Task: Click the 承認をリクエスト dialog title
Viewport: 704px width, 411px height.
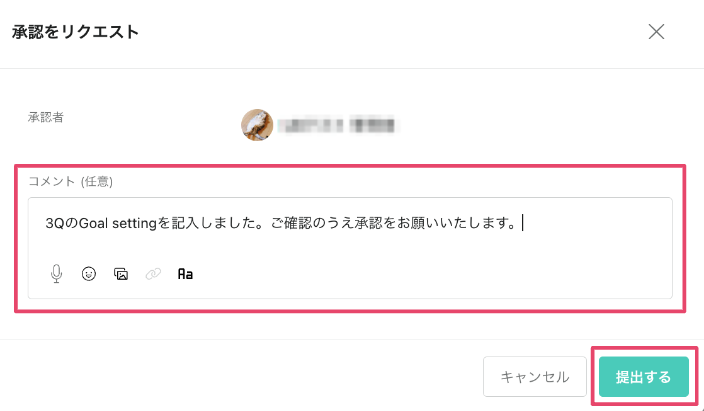Action: pyautogui.click(x=75, y=32)
